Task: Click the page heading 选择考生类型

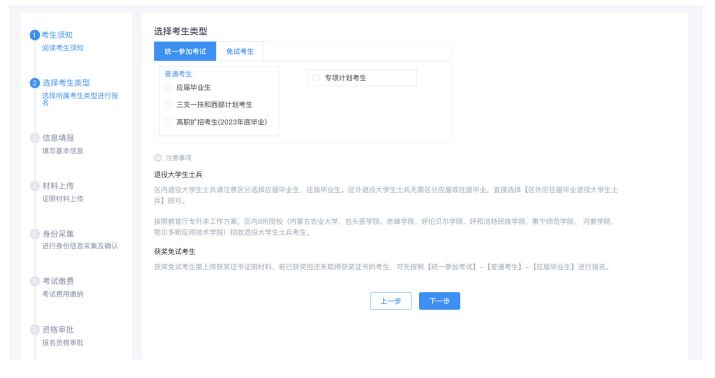Action: 181,31
